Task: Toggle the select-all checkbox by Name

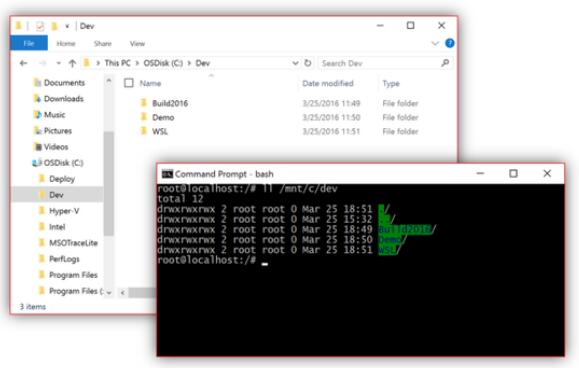Action: click(x=129, y=83)
